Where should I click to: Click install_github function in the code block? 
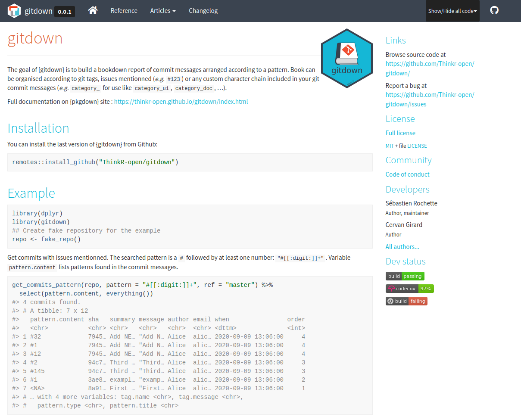point(70,162)
